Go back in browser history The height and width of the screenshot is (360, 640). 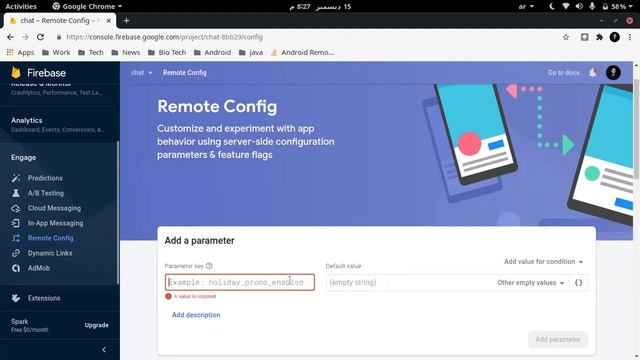point(10,37)
